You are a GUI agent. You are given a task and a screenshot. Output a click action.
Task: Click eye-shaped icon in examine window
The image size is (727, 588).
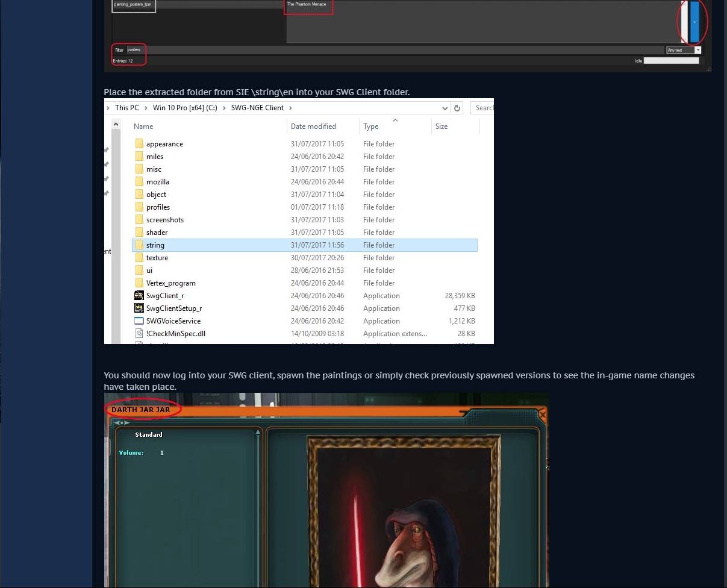(122, 422)
